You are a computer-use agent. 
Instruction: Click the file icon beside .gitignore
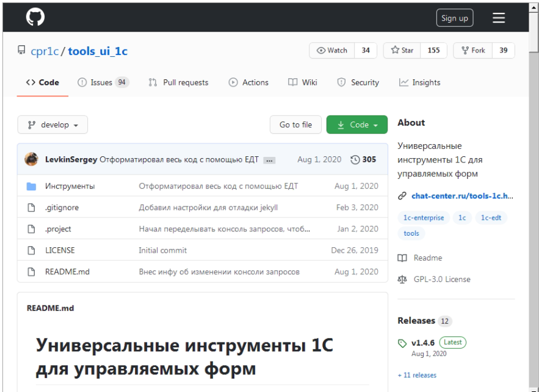[x=31, y=208]
